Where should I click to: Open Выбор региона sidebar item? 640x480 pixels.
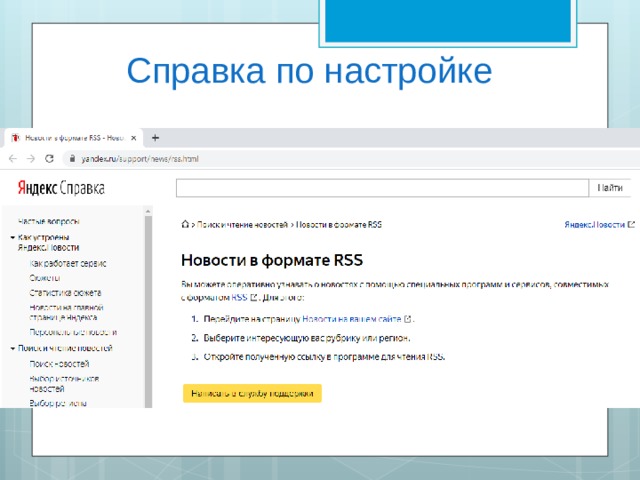(58, 403)
